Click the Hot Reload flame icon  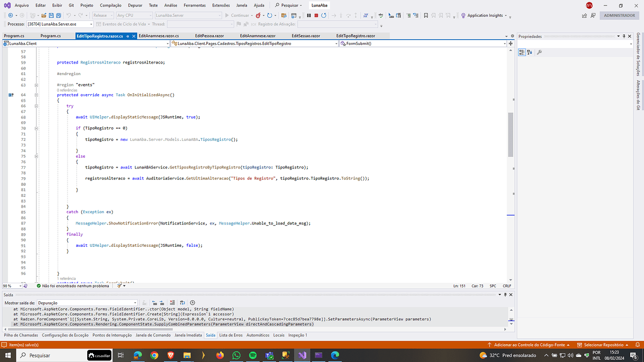[257, 15]
